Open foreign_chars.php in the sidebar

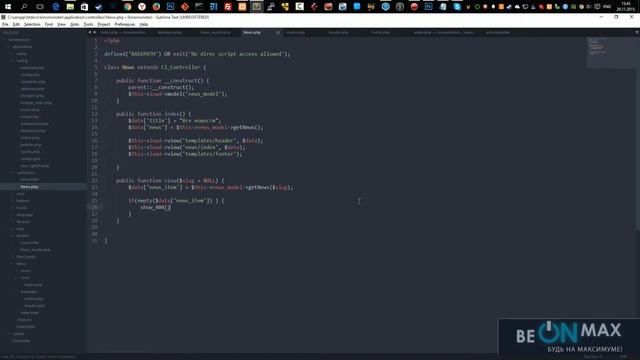pos(36,103)
